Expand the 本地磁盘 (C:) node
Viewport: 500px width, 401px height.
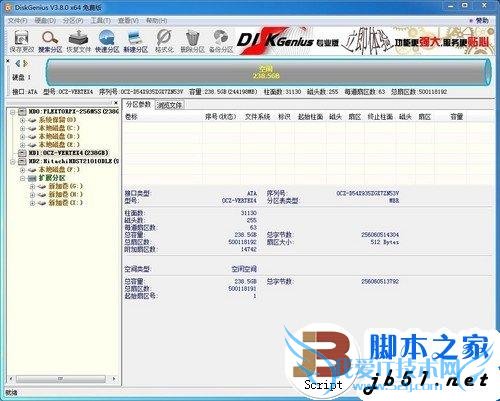pyautogui.click(x=22, y=128)
